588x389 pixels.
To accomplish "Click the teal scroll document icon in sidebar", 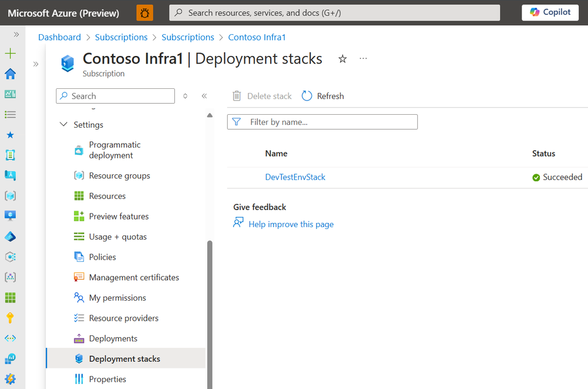I will 10,155.
